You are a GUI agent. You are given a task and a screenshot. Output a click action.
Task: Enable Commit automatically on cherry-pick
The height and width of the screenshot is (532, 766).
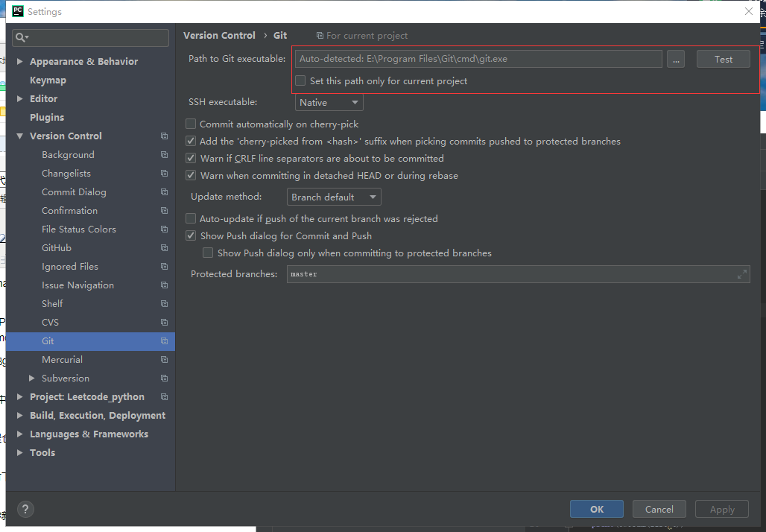tap(191, 124)
